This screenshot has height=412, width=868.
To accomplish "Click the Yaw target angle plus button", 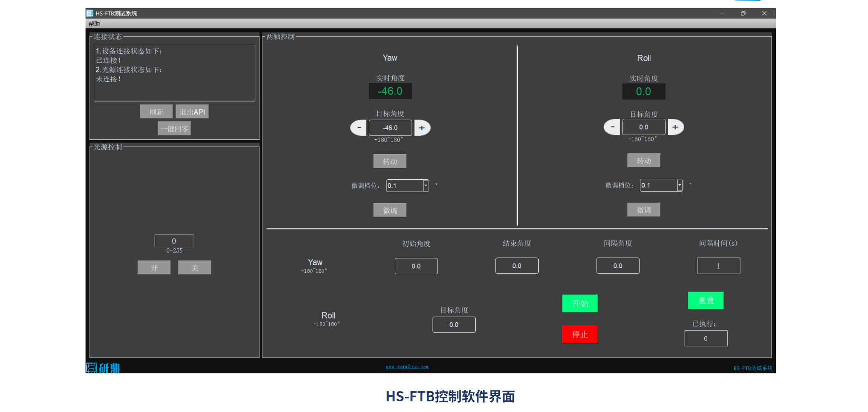I will pos(422,128).
